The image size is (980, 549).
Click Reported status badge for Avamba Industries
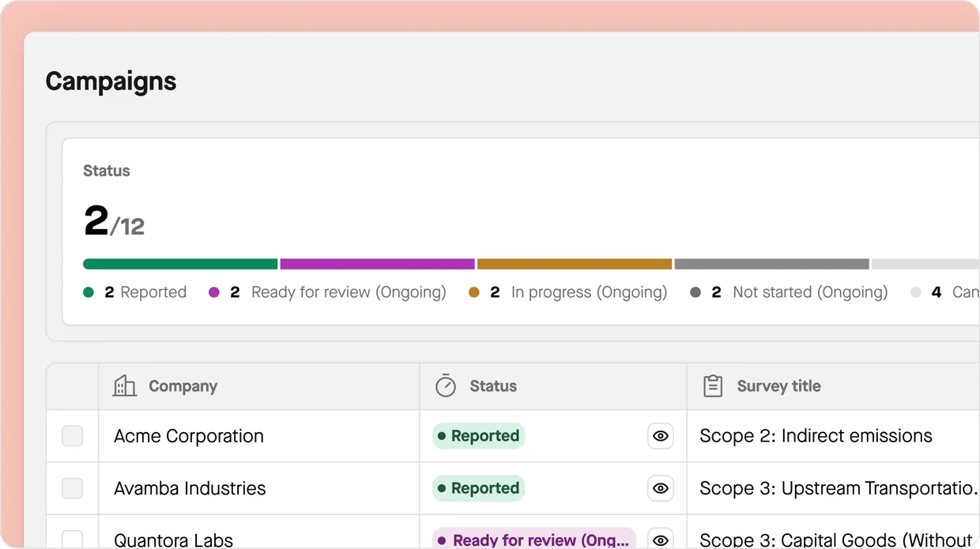[478, 488]
